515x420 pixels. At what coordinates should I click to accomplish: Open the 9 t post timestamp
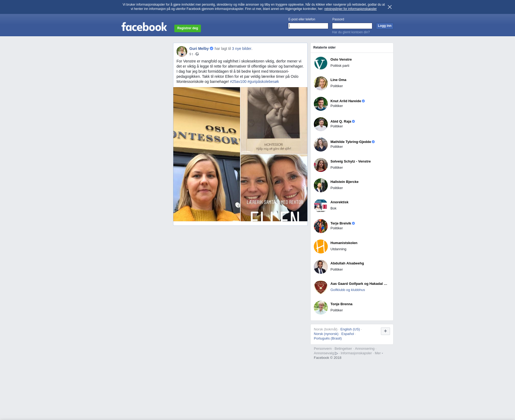point(191,54)
